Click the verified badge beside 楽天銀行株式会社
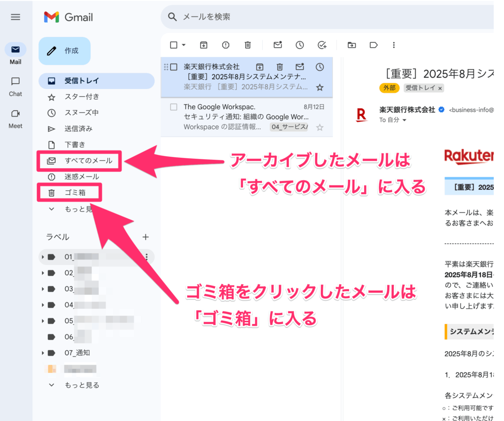This screenshot has width=504, height=421. coord(441,110)
